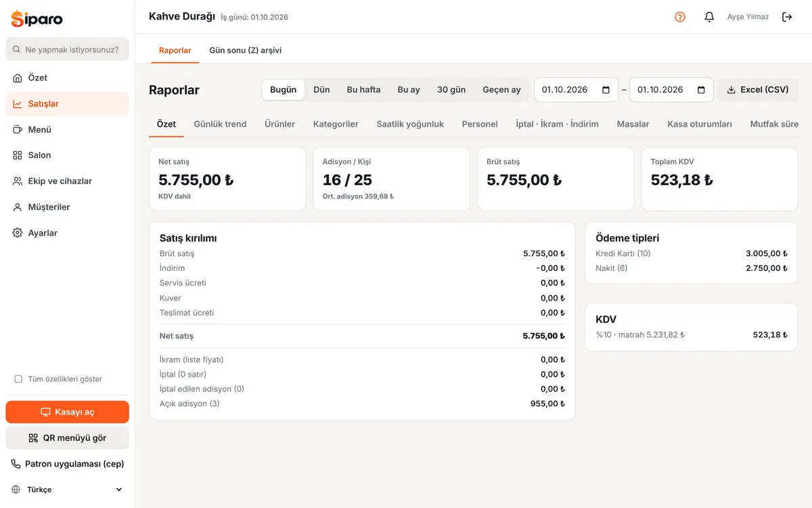Click the person icon beside Müşteriler

pyautogui.click(x=18, y=207)
